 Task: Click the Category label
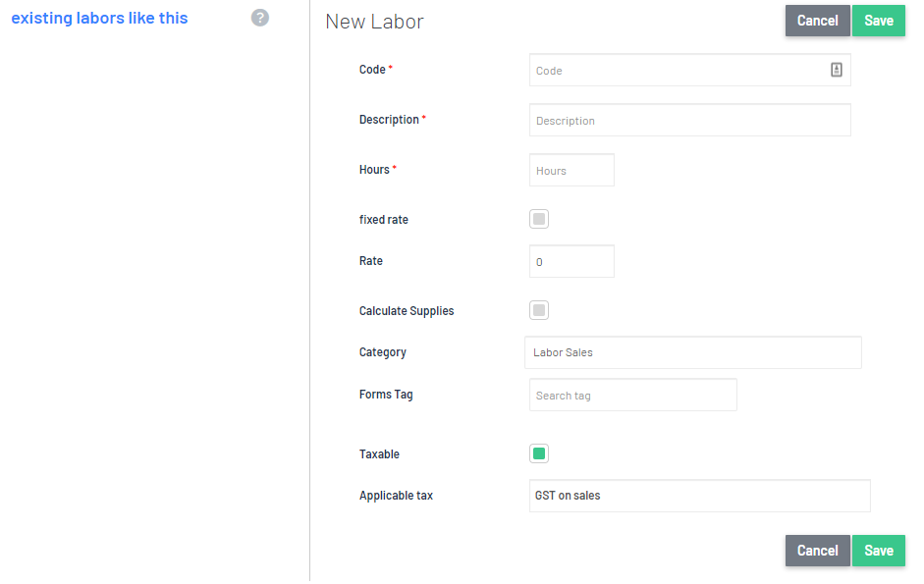[x=382, y=352]
